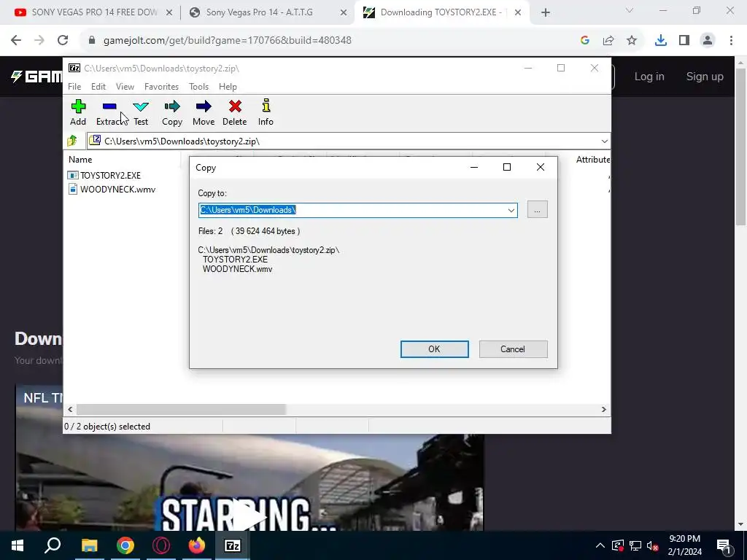Click the Move toolbar icon
The height and width of the screenshot is (560, 747).
pos(204,112)
